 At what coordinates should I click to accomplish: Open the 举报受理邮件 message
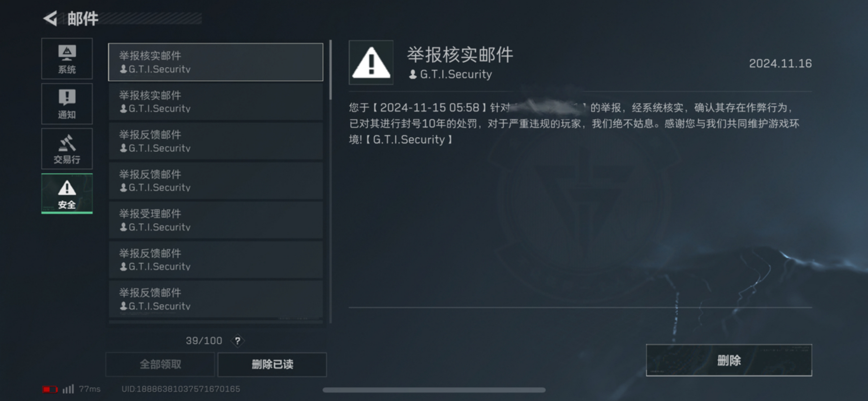pos(216,220)
